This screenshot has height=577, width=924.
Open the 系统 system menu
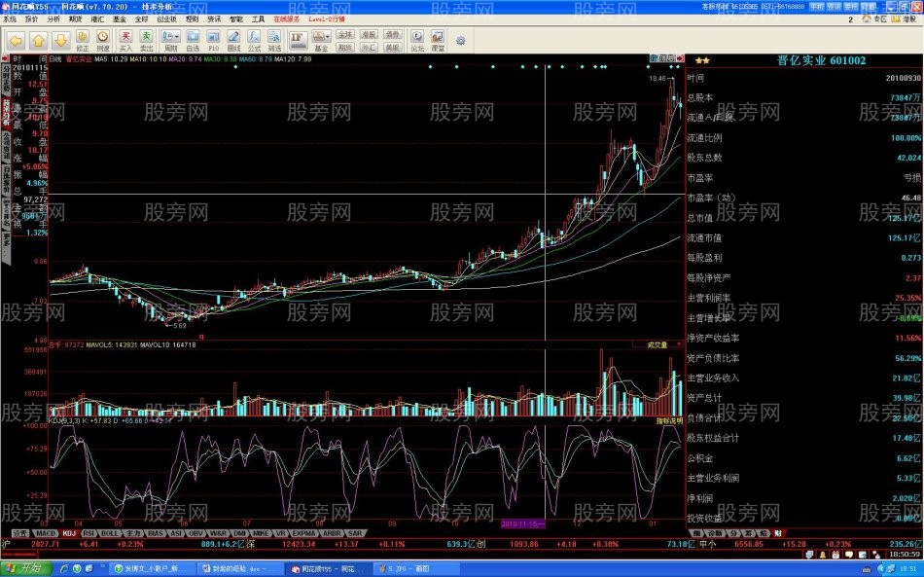10,19
